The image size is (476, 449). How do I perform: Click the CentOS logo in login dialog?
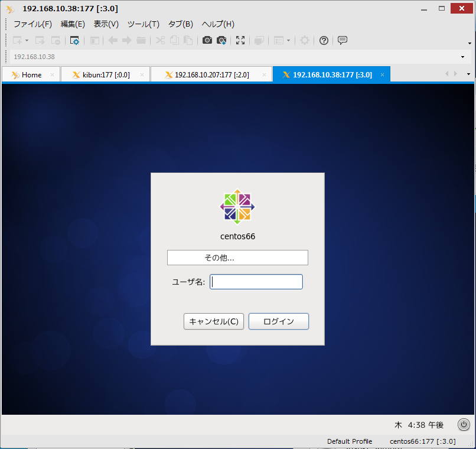(x=237, y=207)
